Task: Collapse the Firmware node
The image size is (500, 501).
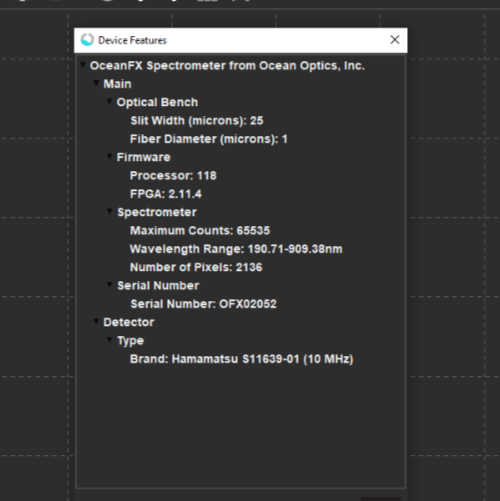Action: [109, 156]
